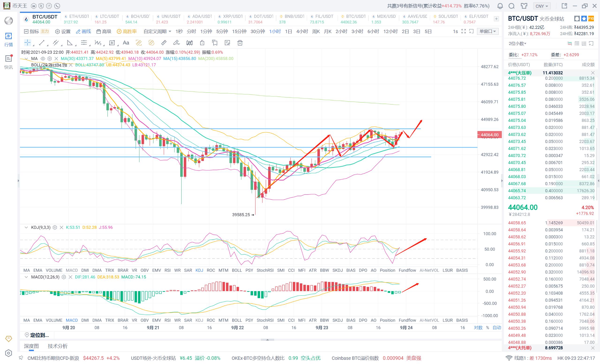Image resolution: width=600 pixels, height=364 pixels.
Task: Select the Aa text annotation tool
Action: pyautogui.click(x=126, y=43)
